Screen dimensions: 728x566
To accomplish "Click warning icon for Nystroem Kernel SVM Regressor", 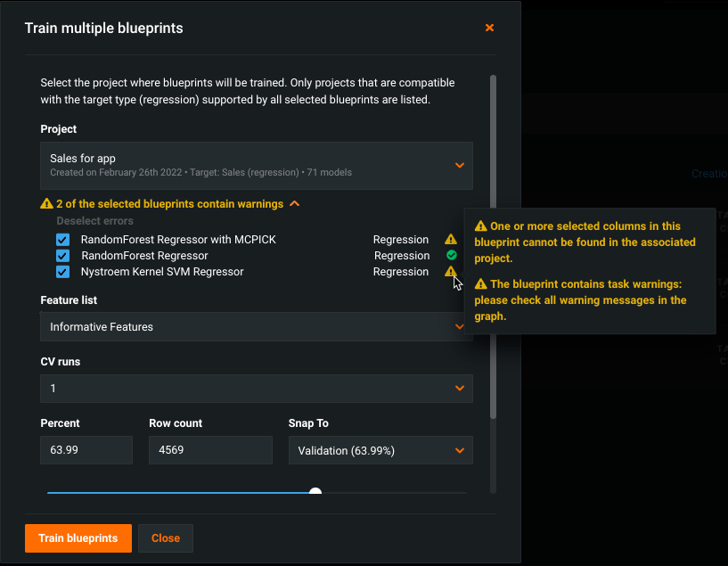I will point(451,272).
